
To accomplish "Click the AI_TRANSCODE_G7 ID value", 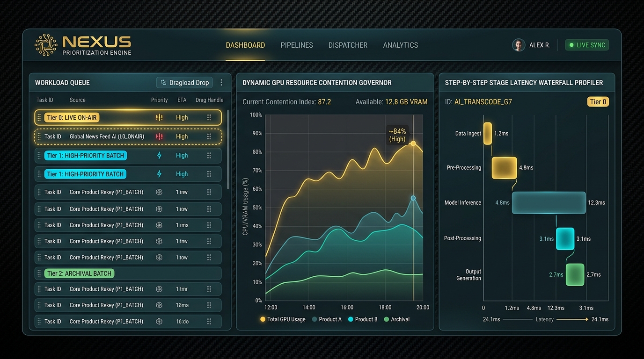I will [483, 102].
